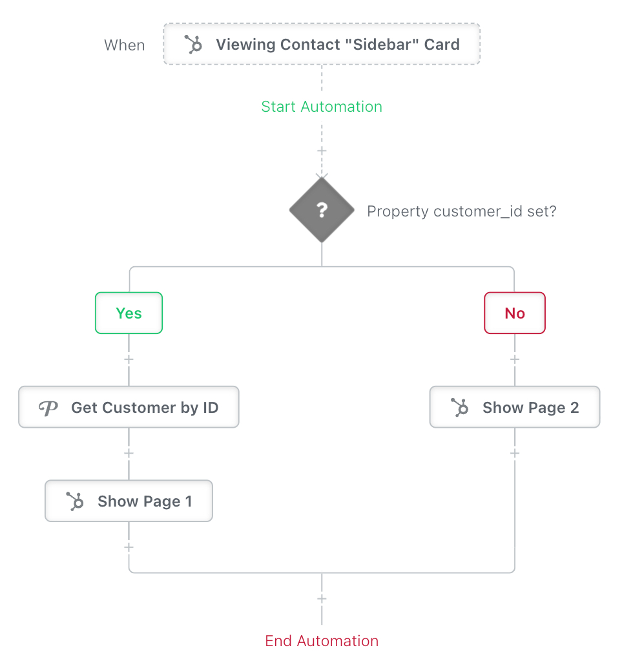This screenshot has height=672, width=622.
Task: Click the script P icon on Get Customer
Action: [x=48, y=408]
